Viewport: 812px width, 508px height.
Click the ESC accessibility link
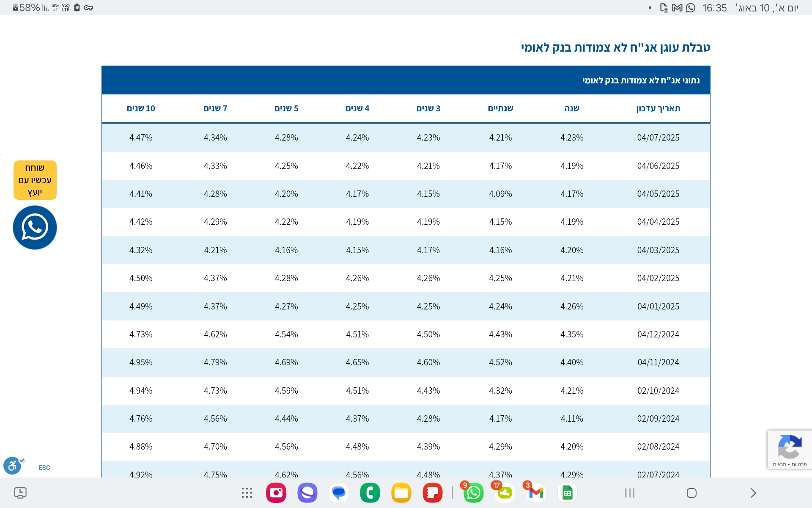pos(44,467)
